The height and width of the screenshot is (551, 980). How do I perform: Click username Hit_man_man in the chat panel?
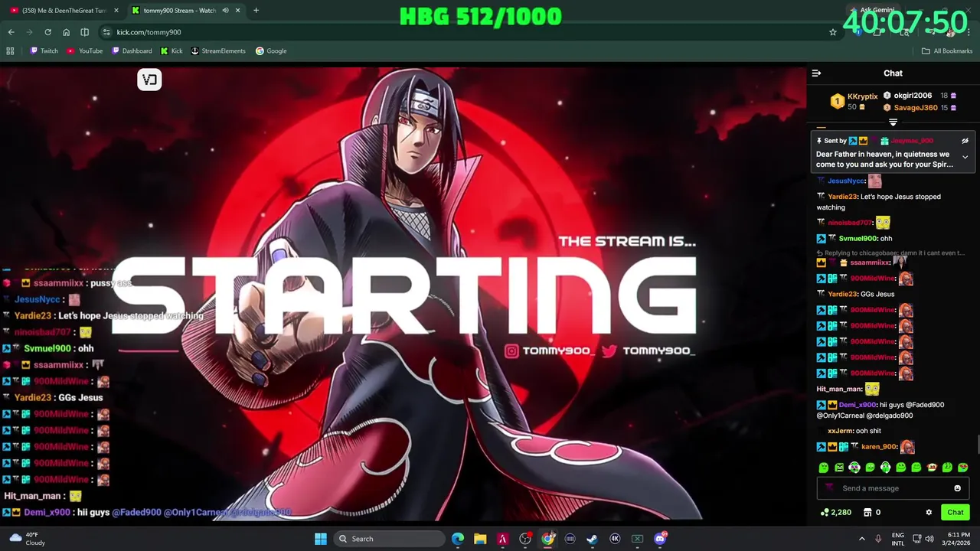(839, 389)
